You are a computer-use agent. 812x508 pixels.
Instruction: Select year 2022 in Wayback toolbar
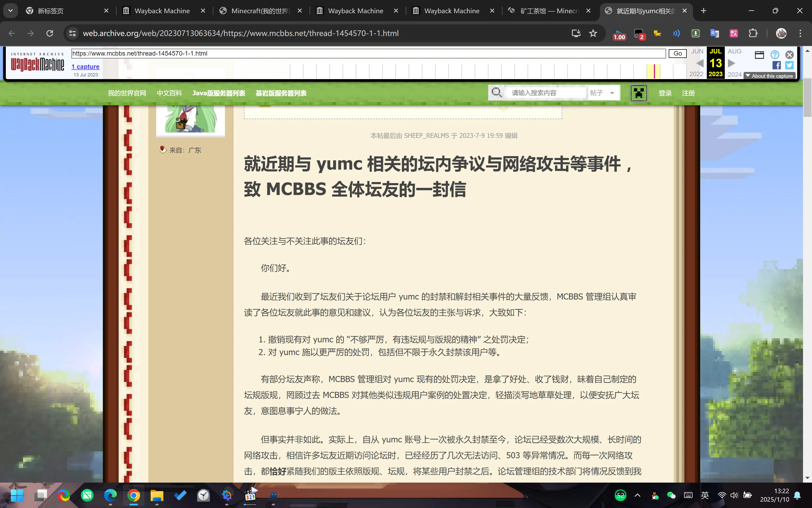696,74
